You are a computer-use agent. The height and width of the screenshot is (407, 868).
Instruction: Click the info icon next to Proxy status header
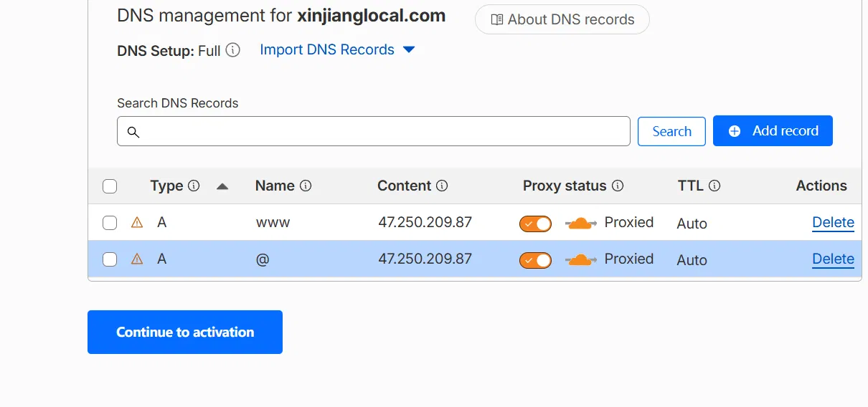(x=618, y=186)
